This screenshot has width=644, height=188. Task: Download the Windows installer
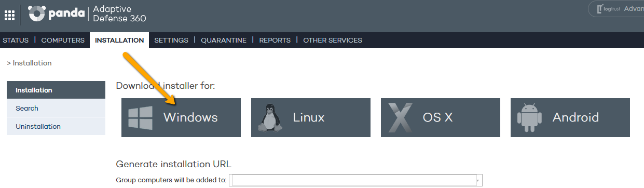point(181,117)
